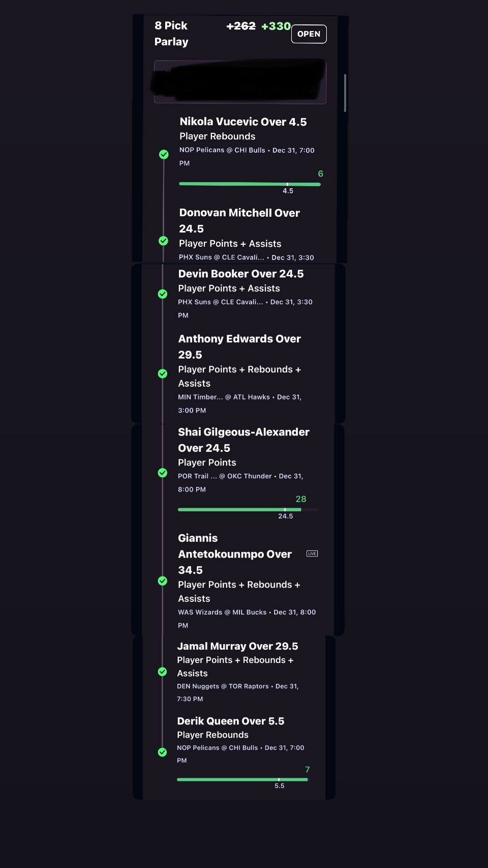Click the green +330 boosted odds

(x=276, y=26)
